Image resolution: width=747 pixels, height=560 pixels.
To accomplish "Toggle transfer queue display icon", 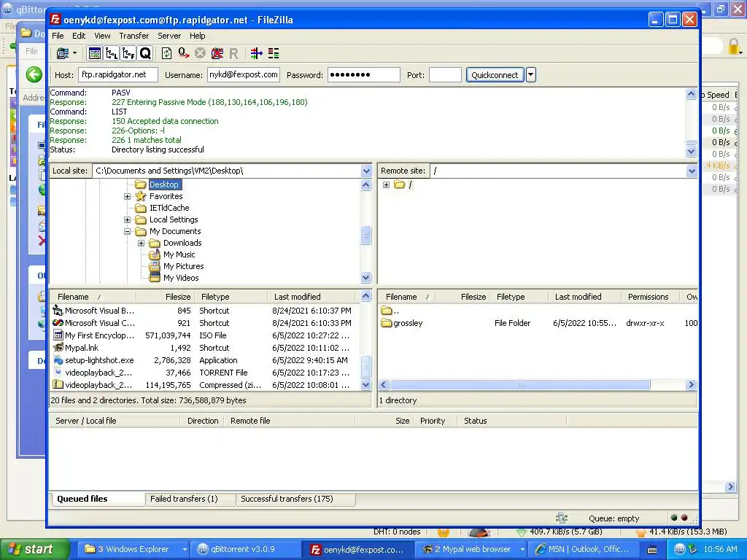I will point(145,53).
